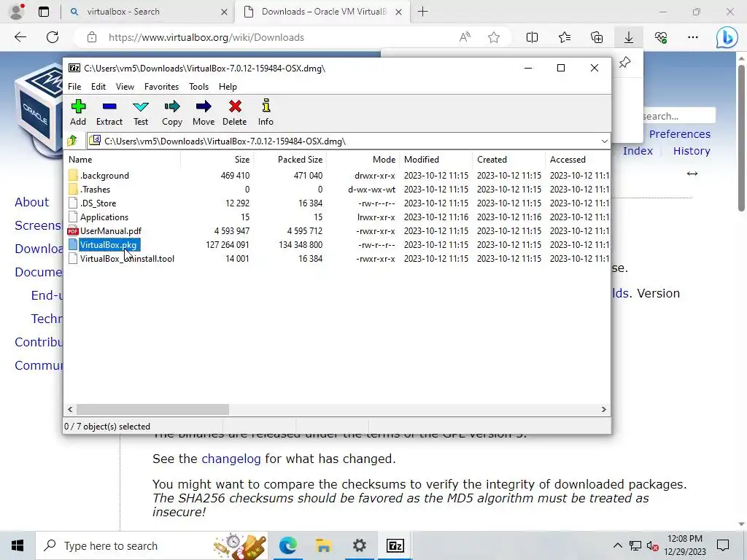The image size is (747, 560).
Task: Click the Edge address bar URL
Action: [206, 37]
